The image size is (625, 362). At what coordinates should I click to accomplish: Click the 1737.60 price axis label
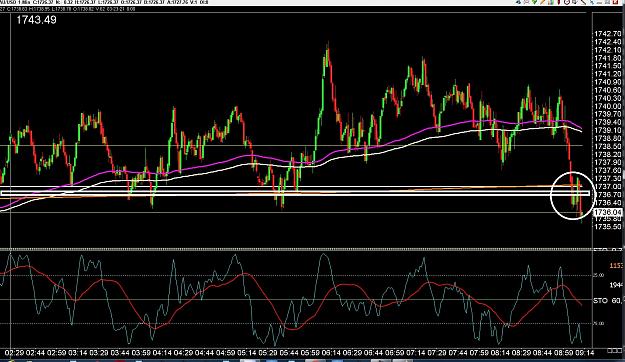(607, 170)
